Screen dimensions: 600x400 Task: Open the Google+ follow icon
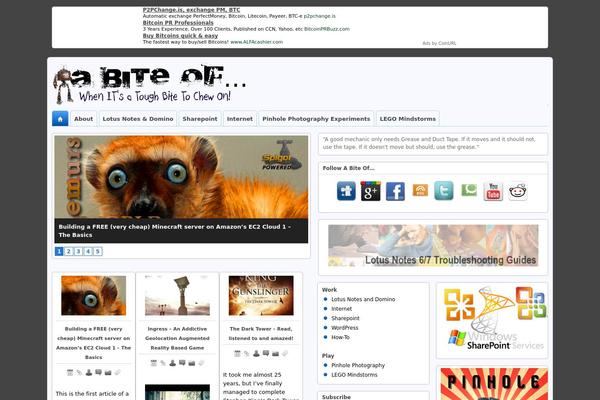click(x=370, y=191)
